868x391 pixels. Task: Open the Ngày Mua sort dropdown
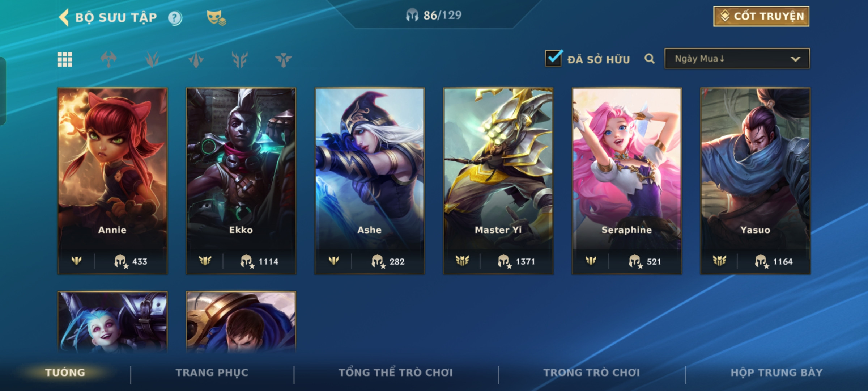pyautogui.click(x=737, y=59)
